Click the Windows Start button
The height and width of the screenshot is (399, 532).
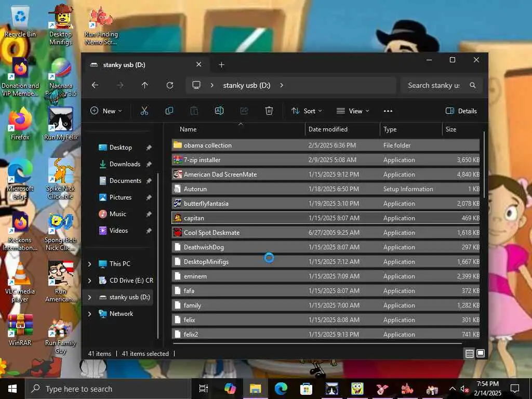pyautogui.click(x=12, y=389)
